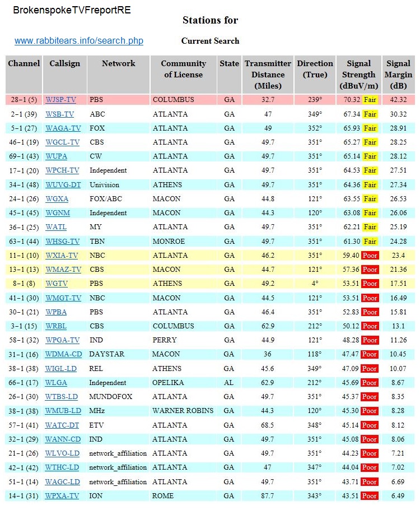Click the Poor badge in the WXIA-TV row
This screenshot has width=420, height=510.
[x=370, y=256]
